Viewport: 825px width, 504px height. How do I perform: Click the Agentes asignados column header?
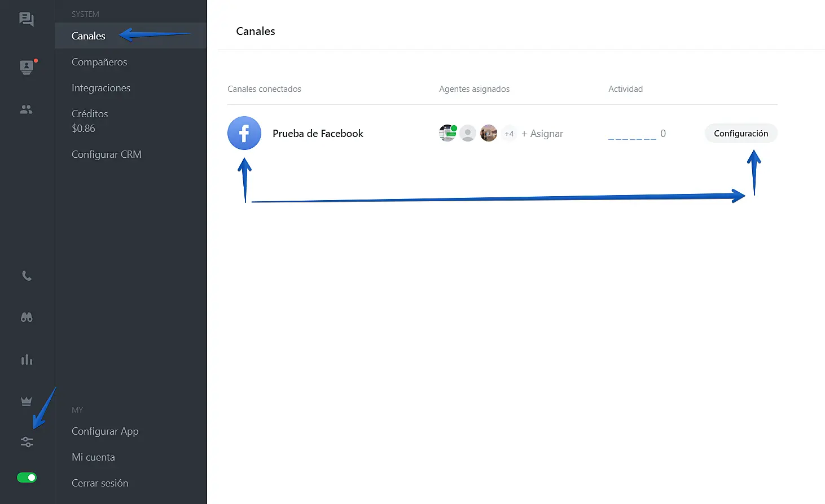474,89
